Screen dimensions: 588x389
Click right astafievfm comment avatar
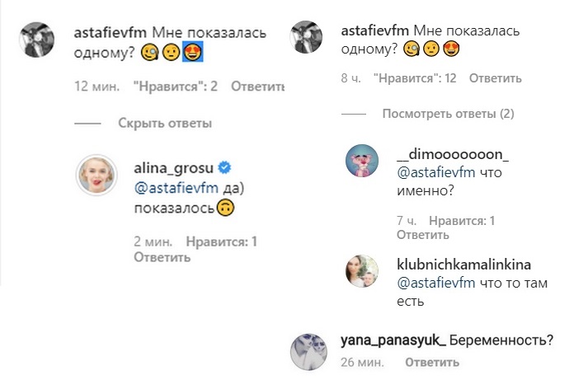310,37
